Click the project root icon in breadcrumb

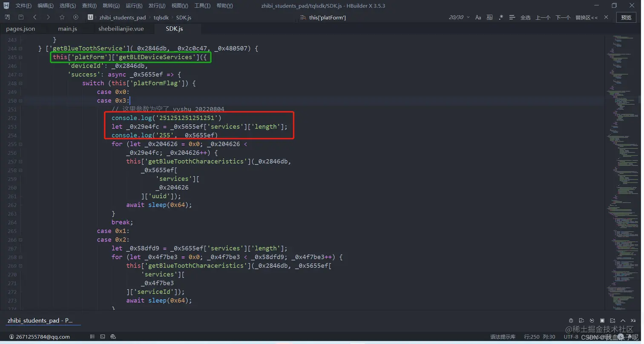coord(90,17)
